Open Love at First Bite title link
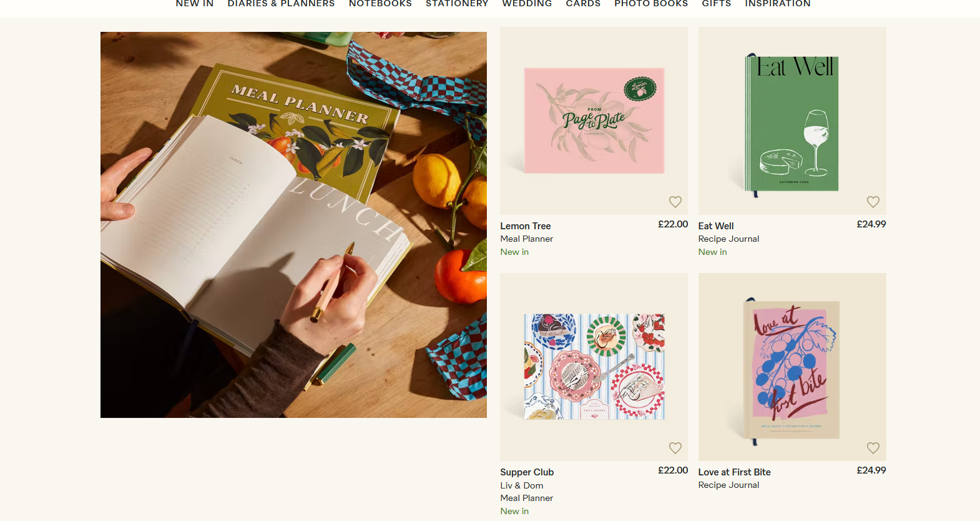The height and width of the screenshot is (521, 980). click(734, 472)
